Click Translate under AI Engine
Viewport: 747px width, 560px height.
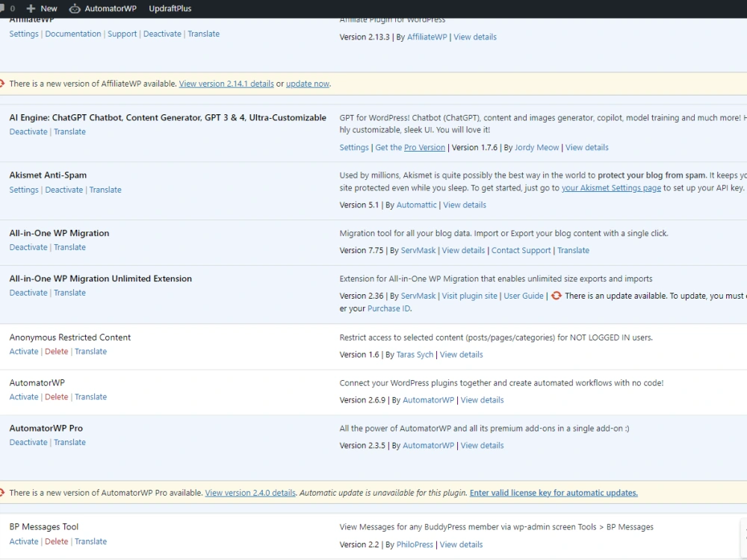coord(69,131)
